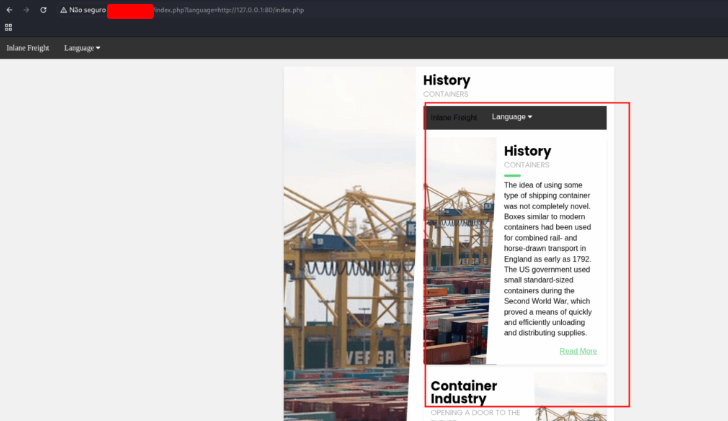Click the Inlane Freight brand in nested navbar
This screenshot has width=728, height=421.
[453, 118]
